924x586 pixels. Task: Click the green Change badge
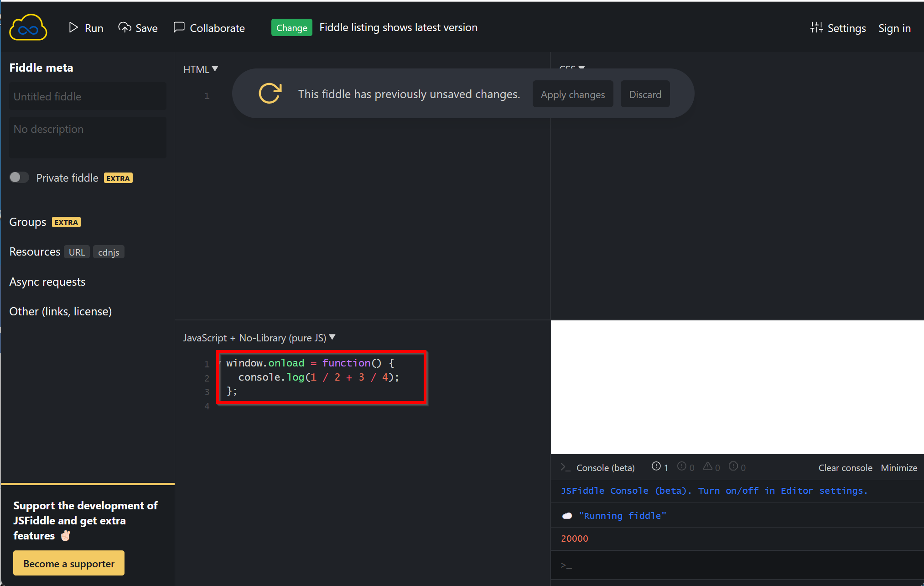point(291,27)
